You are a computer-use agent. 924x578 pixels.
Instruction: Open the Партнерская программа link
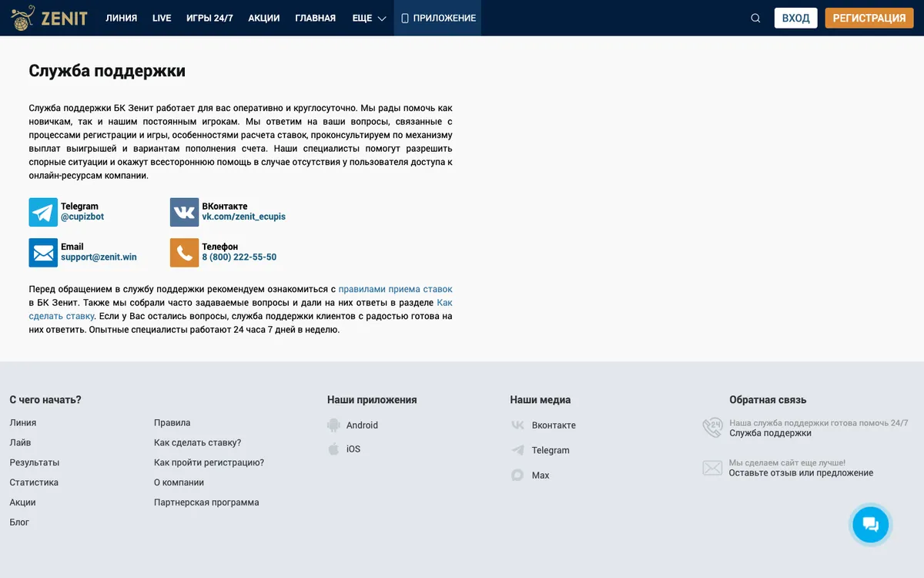(x=206, y=502)
